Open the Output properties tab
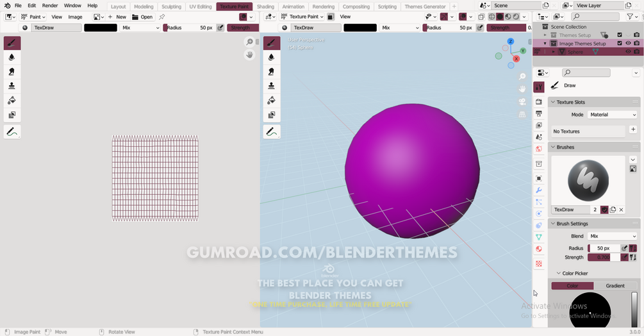Image resolution: width=644 pixels, height=336 pixels. 539,113
